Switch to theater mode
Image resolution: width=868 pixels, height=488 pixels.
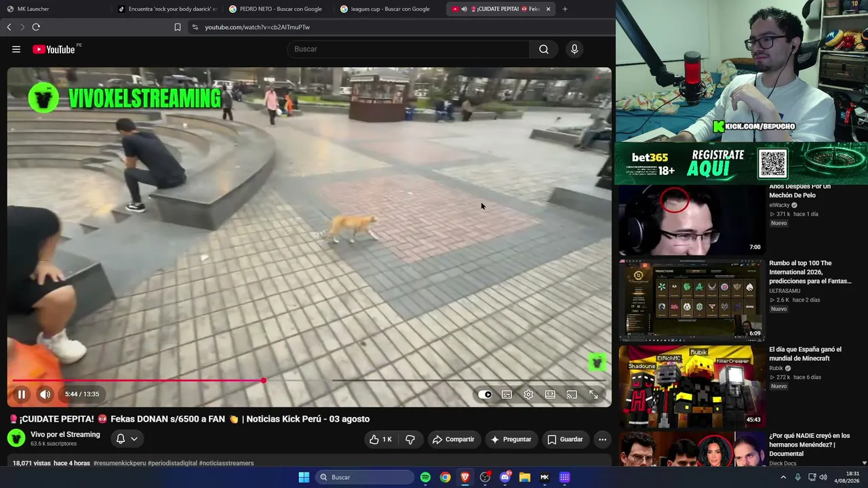click(x=550, y=394)
